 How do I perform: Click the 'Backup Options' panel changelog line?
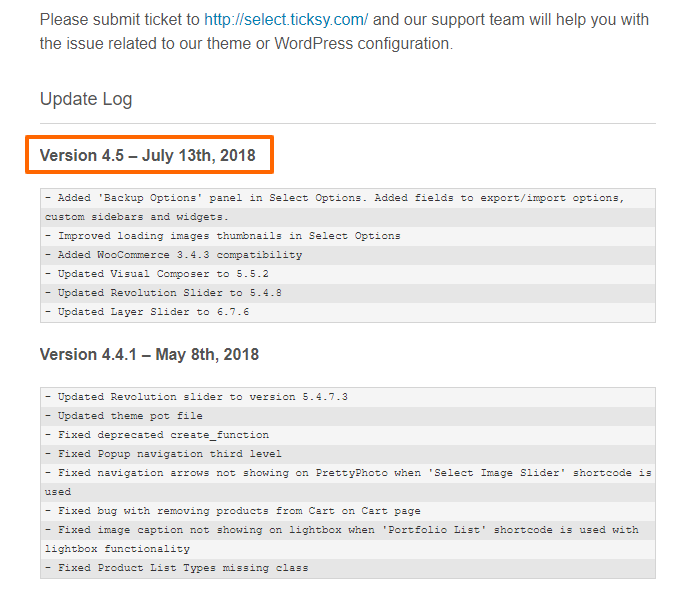(x=348, y=198)
